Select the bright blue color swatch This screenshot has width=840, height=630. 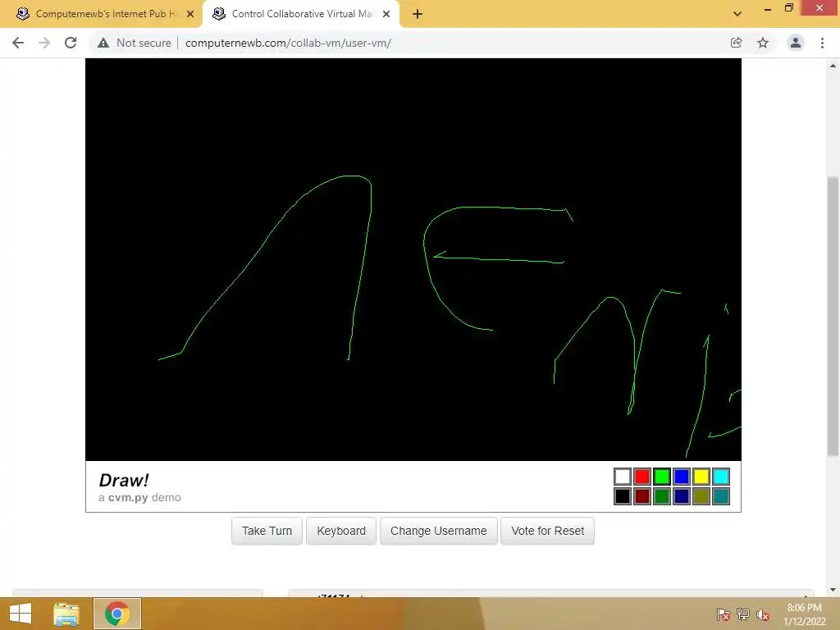point(682,477)
